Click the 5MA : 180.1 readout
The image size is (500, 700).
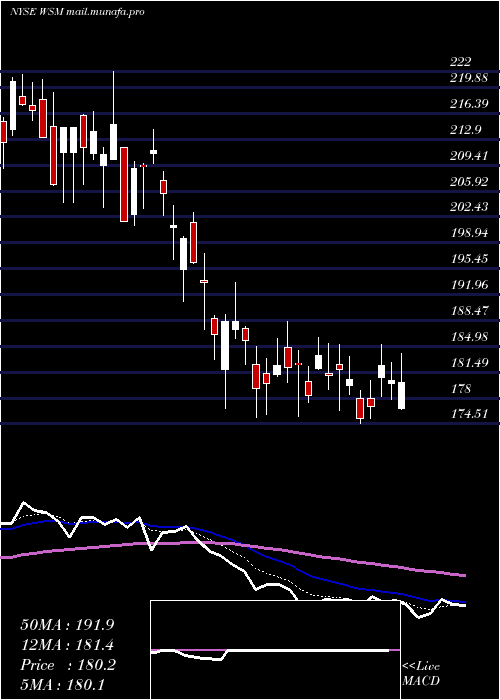[62, 684]
